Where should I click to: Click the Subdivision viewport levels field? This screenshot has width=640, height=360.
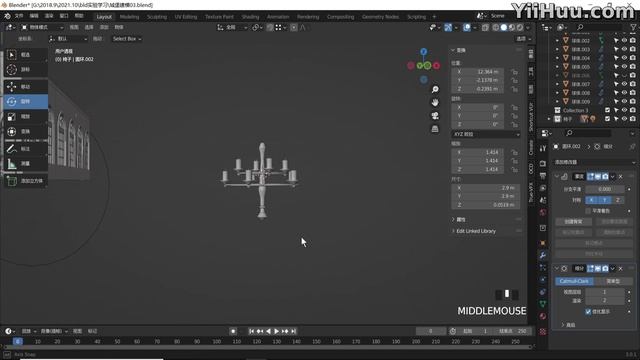coord(605,292)
